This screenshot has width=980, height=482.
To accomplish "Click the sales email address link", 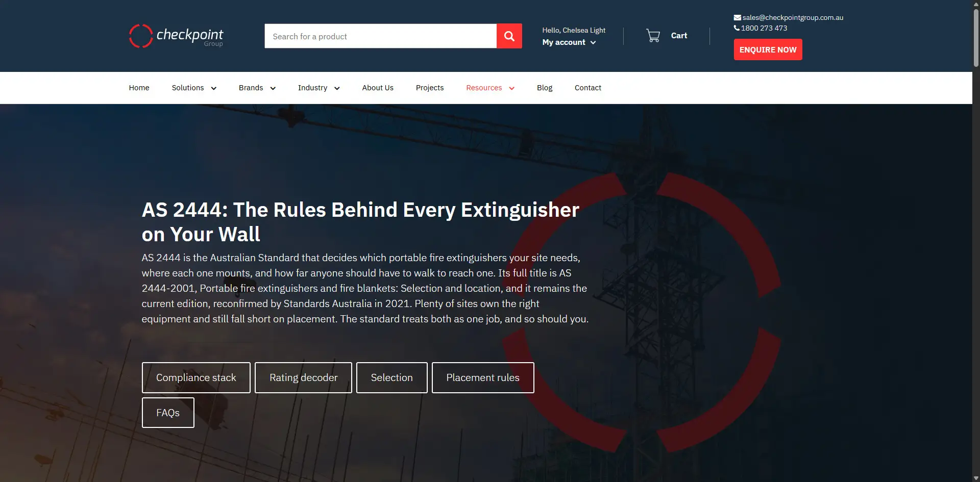I will click(793, 17).
